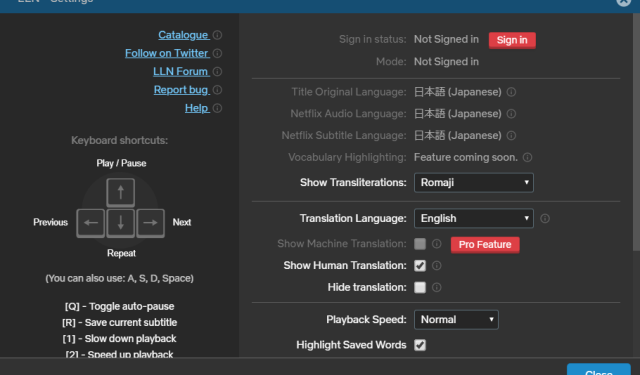
Task: Click '[R] - Save current subtitle' text
Action: (x=120, y=323)
